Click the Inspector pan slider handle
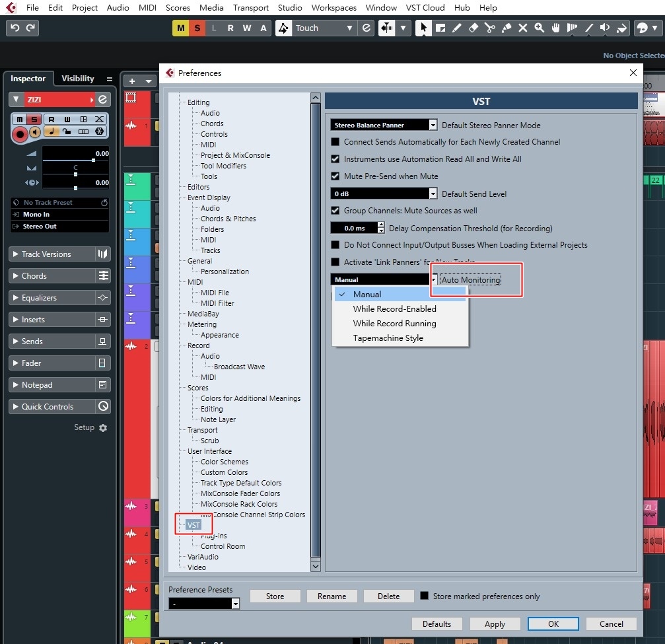Screen dimensions: 665x644 coord(75,174)
